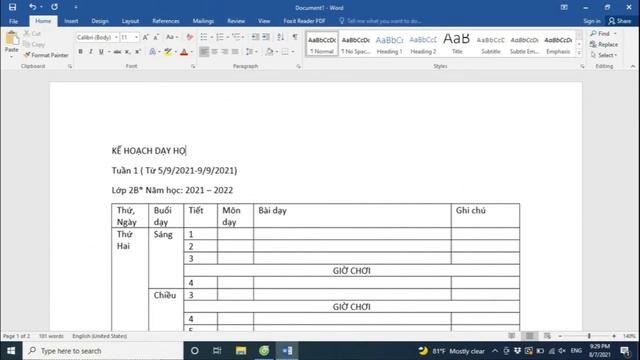Click the Paste icon
The image size is (640, 360).
tap(12, 38)
